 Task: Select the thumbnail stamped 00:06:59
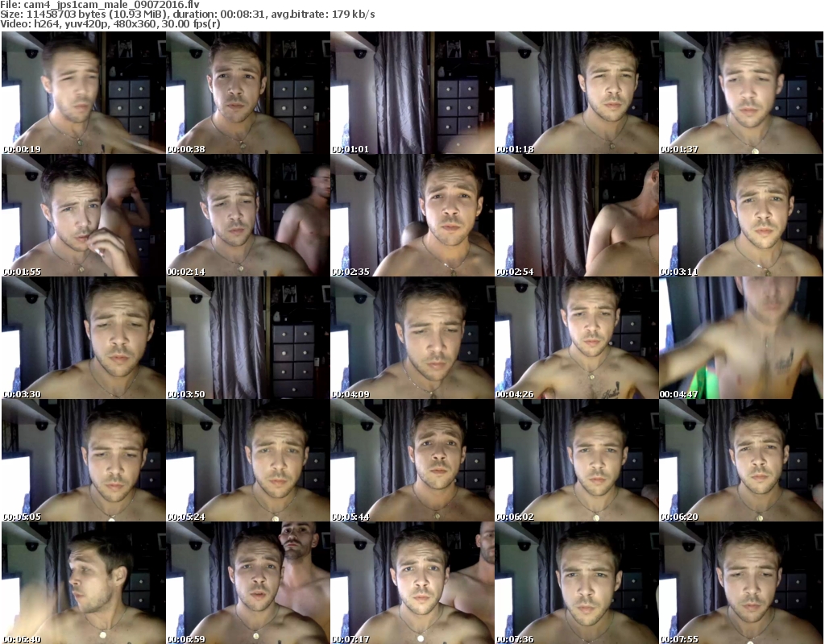(x=248, y=583)
